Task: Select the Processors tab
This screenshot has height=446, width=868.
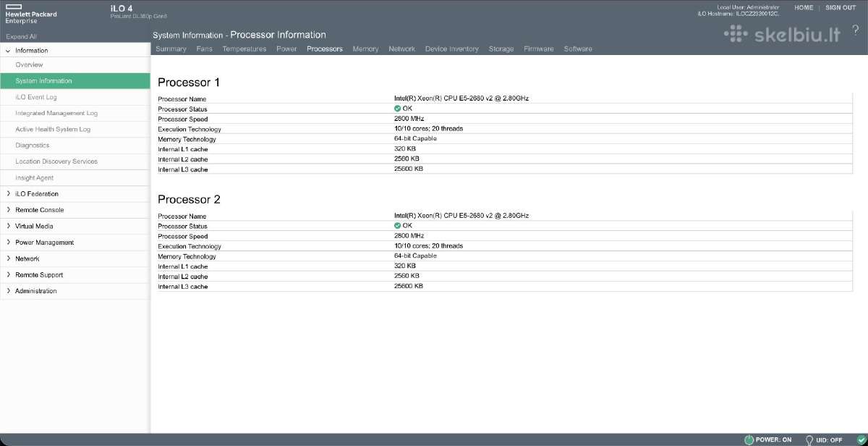Action: click(325, 49)
